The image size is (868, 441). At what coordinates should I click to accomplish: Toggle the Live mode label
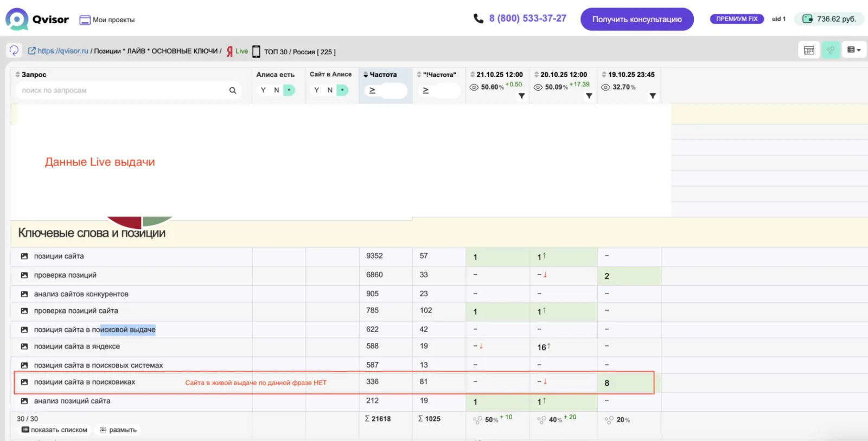pyautogui.click(x=241, y=51)
